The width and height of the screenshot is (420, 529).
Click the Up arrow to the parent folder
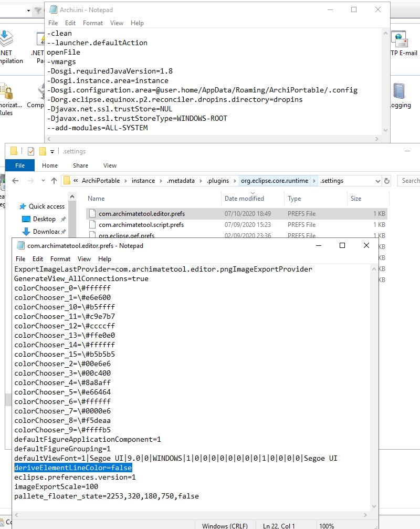pyautogui.click(x=54, y=180)
